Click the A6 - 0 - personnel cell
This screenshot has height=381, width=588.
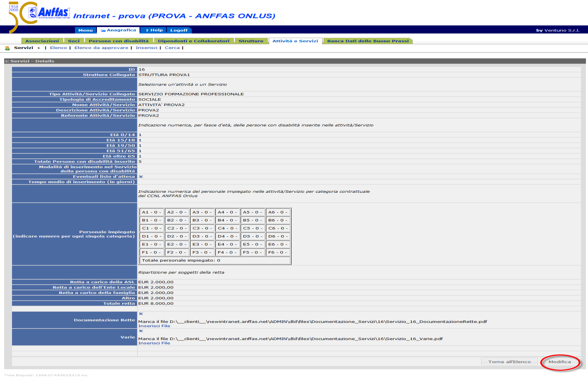(x=278, y=212)
